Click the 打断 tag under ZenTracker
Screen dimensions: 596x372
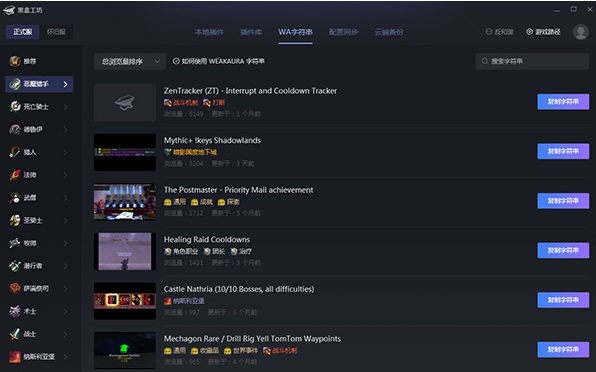[x=214, y=103]
